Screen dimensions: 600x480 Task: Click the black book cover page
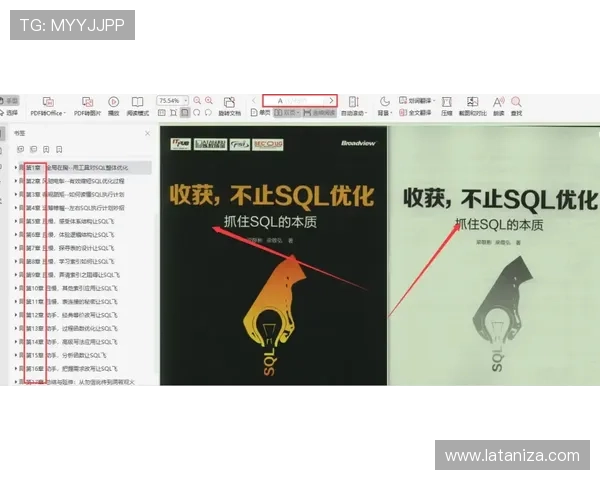273,255
